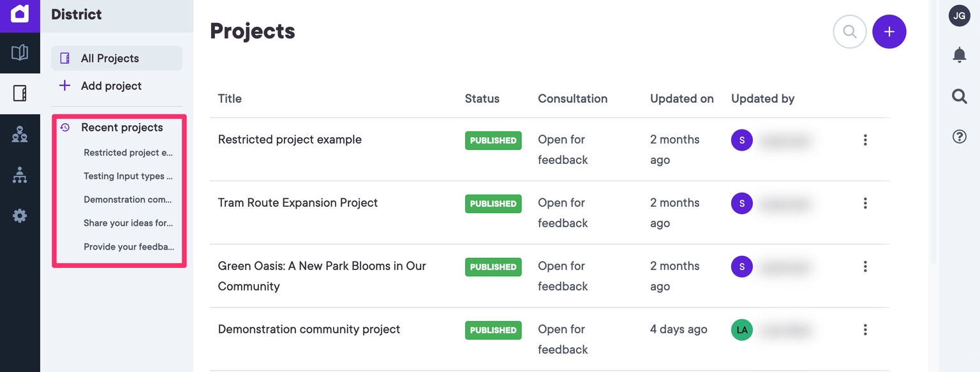Viewport: 980px width, 372px height.
Task: Click the round search button beside Projects
Action: coord(849,32)
